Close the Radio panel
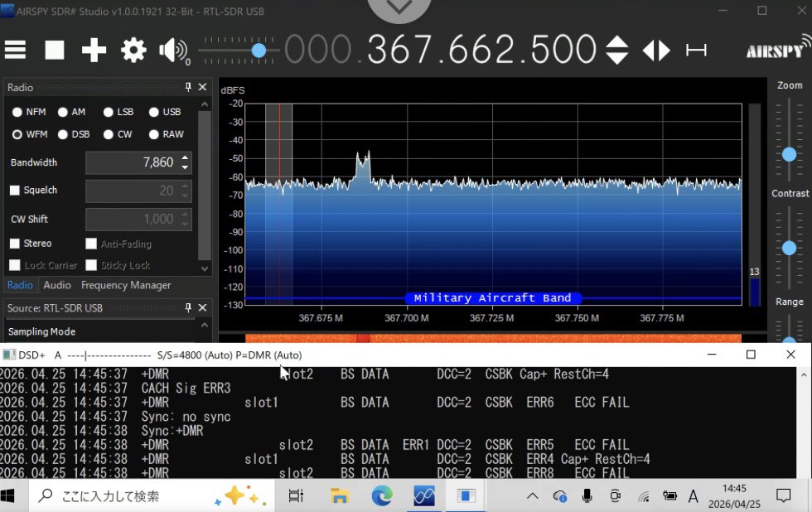812x512 pixels. coord(202,87)
